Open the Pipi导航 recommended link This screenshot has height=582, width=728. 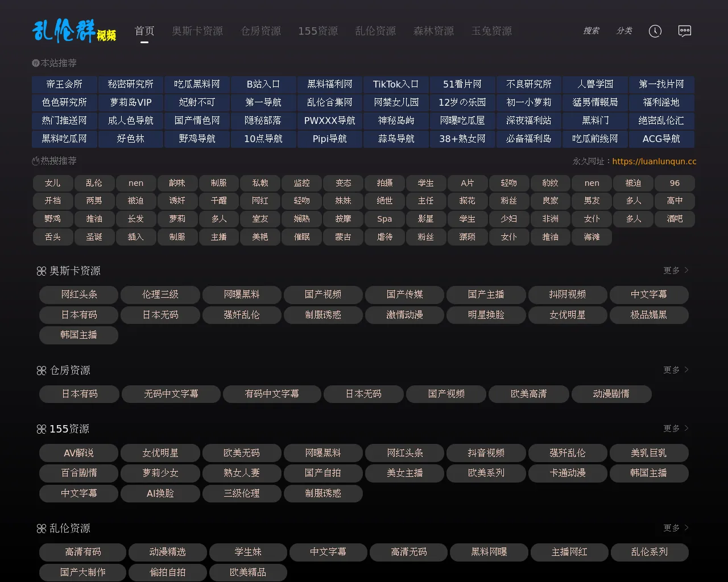click(330, 139)
